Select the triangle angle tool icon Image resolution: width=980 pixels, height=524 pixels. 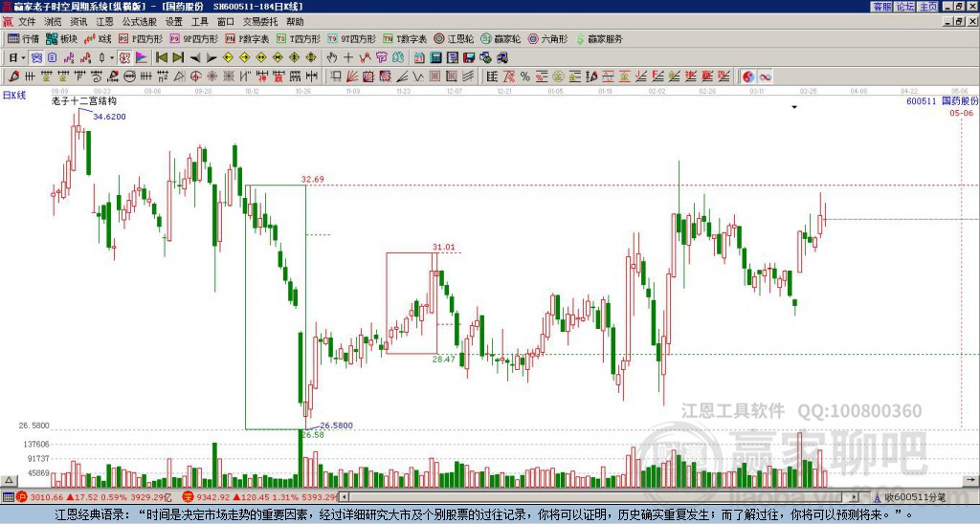point(179,76)
